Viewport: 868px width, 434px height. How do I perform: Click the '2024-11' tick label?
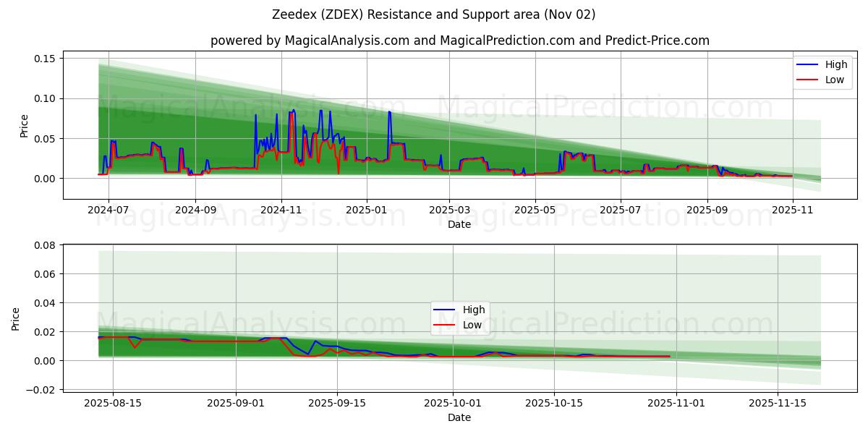281,210
